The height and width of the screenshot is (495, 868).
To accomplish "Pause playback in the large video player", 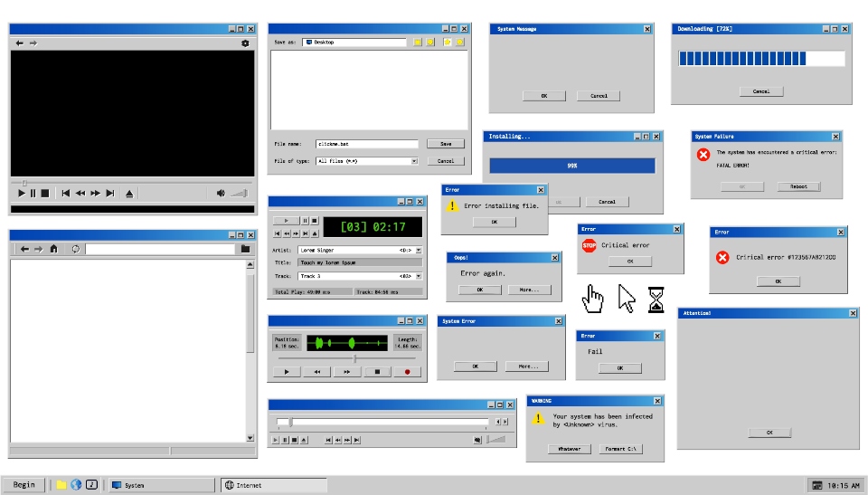I will point(33,193).
